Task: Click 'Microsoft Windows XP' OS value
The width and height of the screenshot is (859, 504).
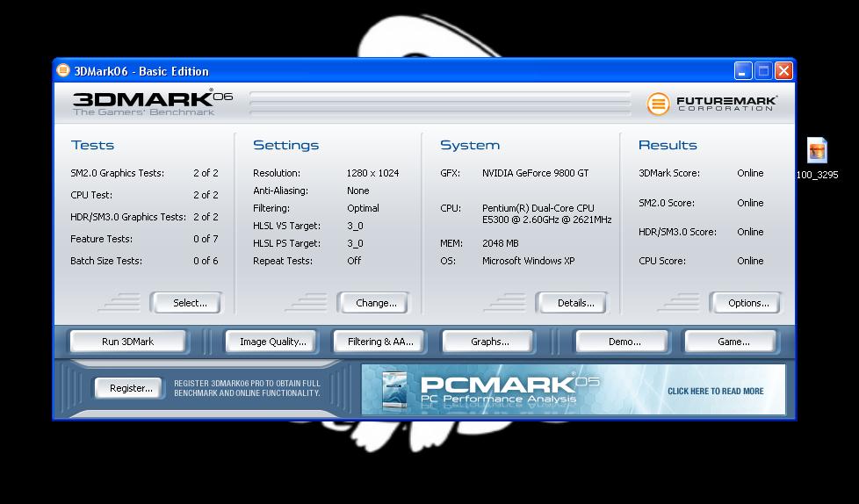Action: [x=528, y=261]
